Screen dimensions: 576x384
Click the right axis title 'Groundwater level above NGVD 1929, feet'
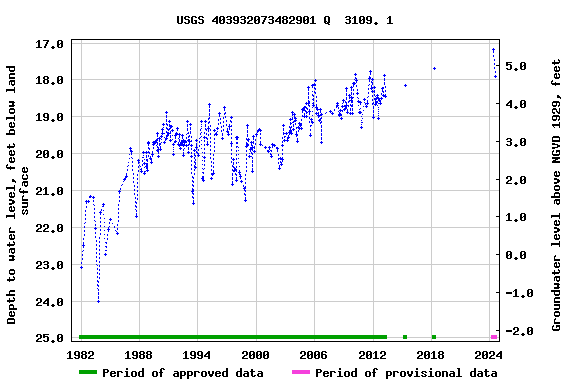(x=556, y=195)
